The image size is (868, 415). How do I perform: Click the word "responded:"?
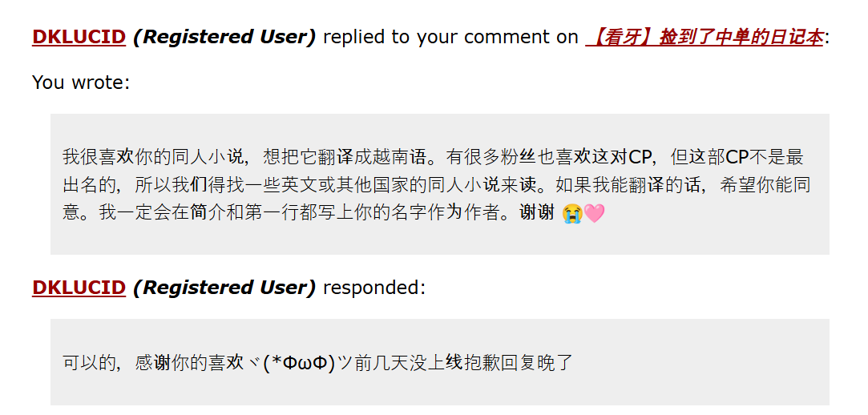pyautogui.click(x=374, y=288)
